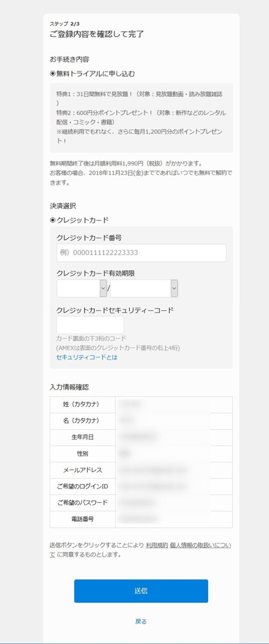Select the 無料トライアルに申し込む radio button
Screen dimensions: 269x644
[x=53, y=74]
